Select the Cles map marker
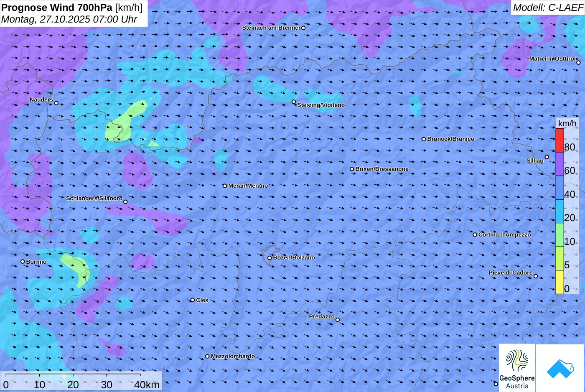Screen dimensions: 585x392 [193, 300]
